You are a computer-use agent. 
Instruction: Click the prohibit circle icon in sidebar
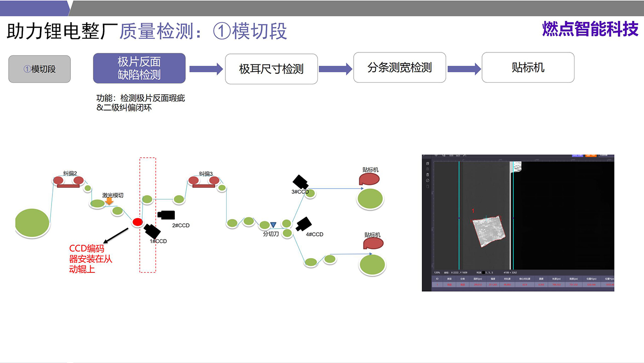point(428,180)
